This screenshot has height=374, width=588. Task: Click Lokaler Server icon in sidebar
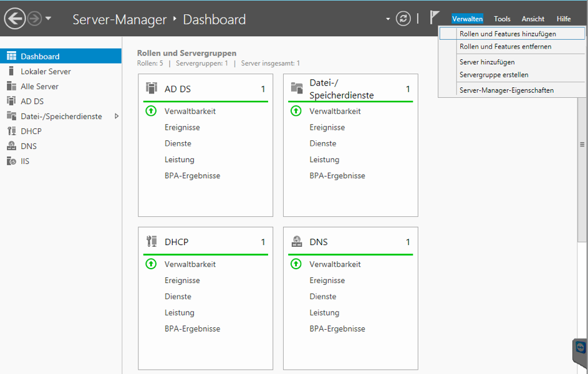click(x=11, y=71)
